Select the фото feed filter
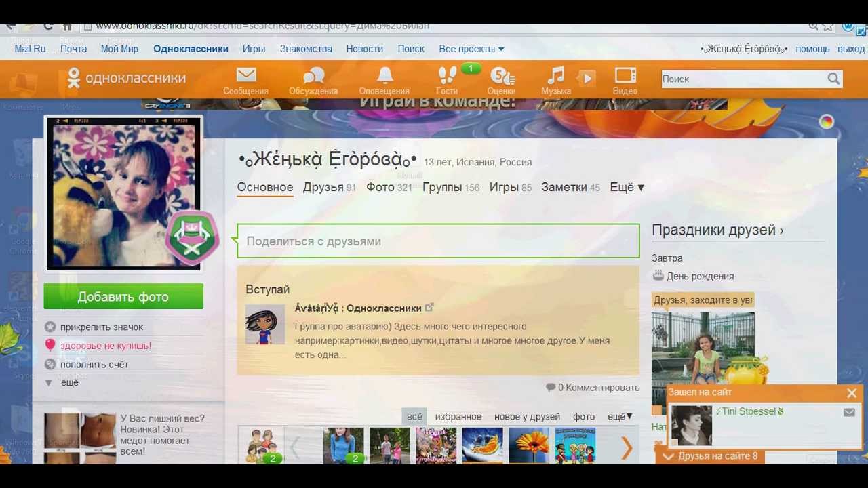This screenshot has width=868, height=488. pos(584,417)
